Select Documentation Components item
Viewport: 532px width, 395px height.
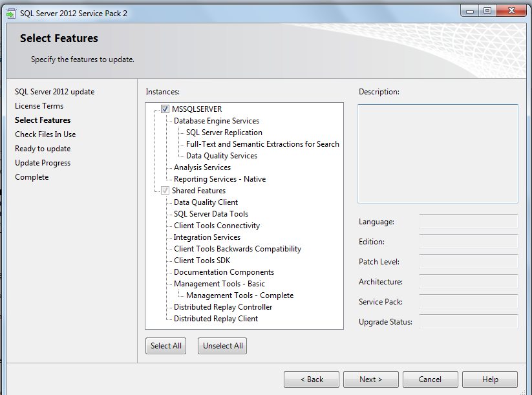(x=224, y=272)
